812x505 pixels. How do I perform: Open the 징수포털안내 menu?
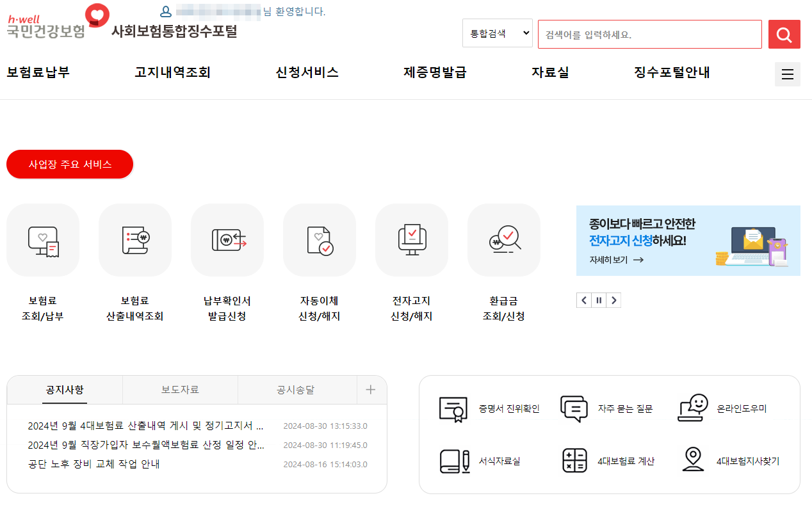click(672, 73)
